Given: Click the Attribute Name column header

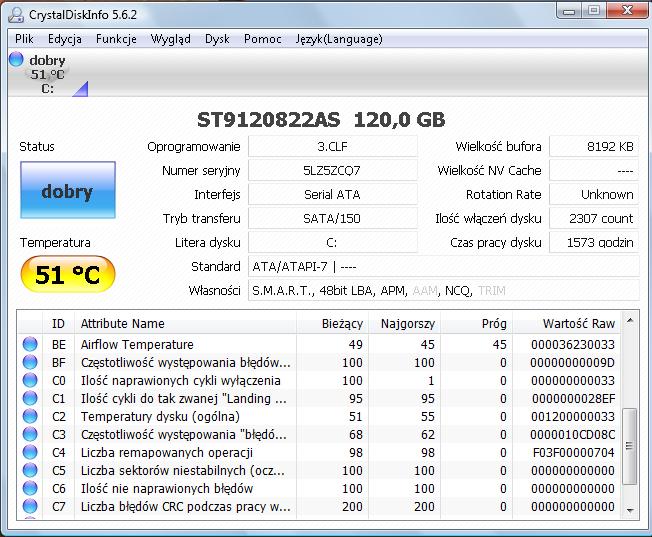Looking at the screenshot, I should coord(185,323).
